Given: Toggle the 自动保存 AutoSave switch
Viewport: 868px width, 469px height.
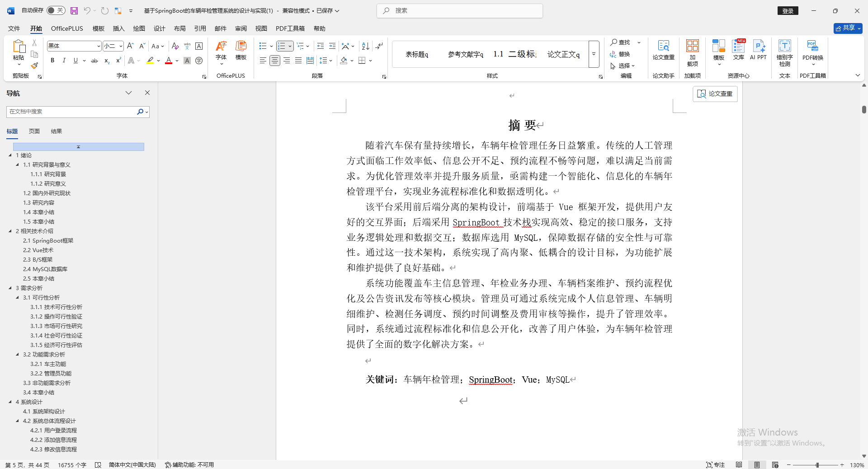Looking at the screenshot, I should click(x=55, y=10).
